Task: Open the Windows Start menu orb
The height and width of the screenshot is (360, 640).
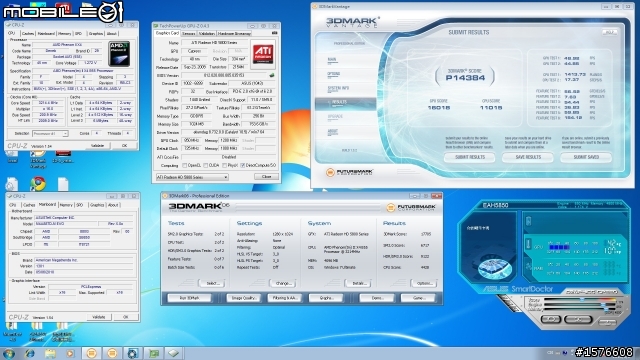Action: [9, 353]
